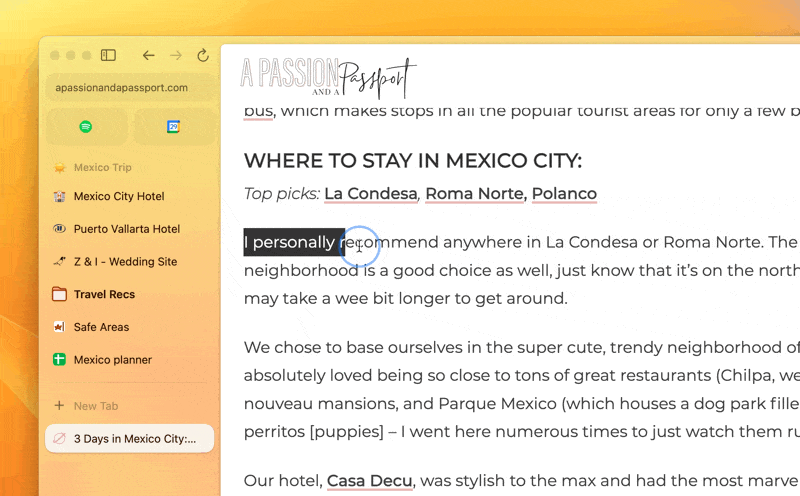This screenshot has height=496, width=800.
Task: Follow the La Condesa link
Action: 371,194
